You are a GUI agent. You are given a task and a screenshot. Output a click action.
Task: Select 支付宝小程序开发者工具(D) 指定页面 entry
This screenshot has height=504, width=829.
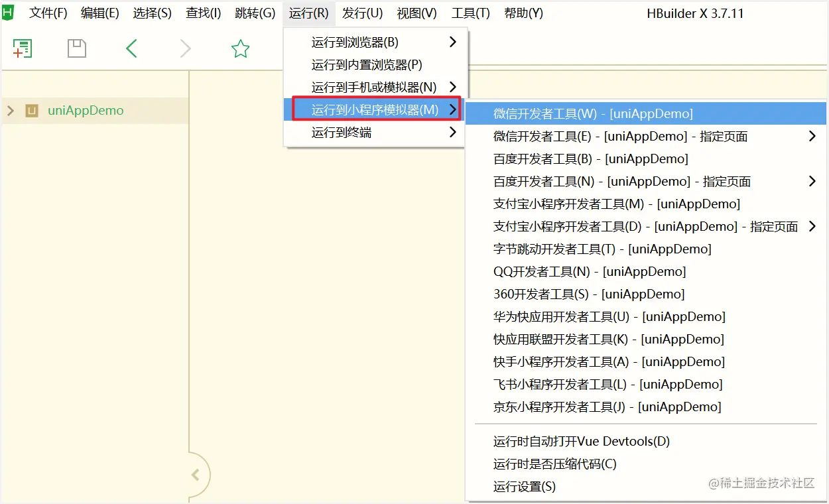point(645,227)
